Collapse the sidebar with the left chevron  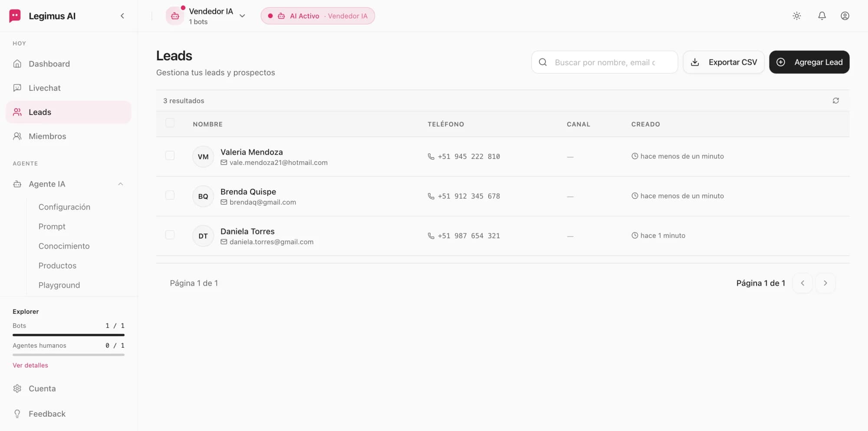coord(122,16)
